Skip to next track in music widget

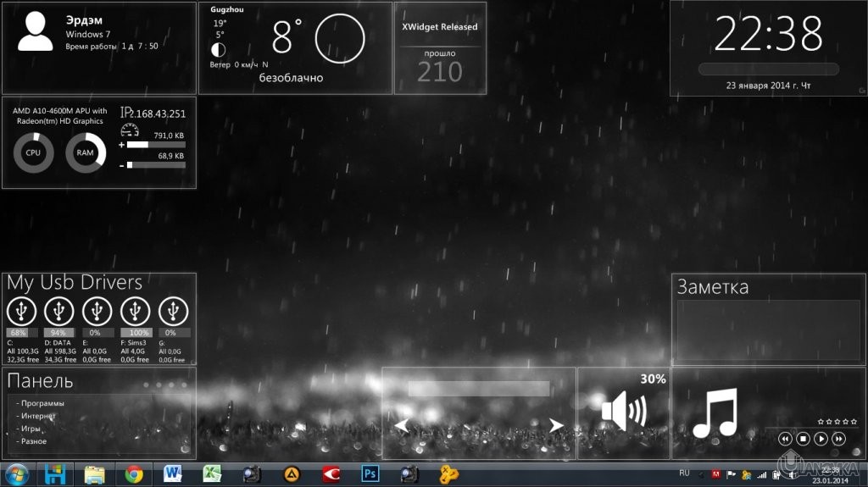838,439
